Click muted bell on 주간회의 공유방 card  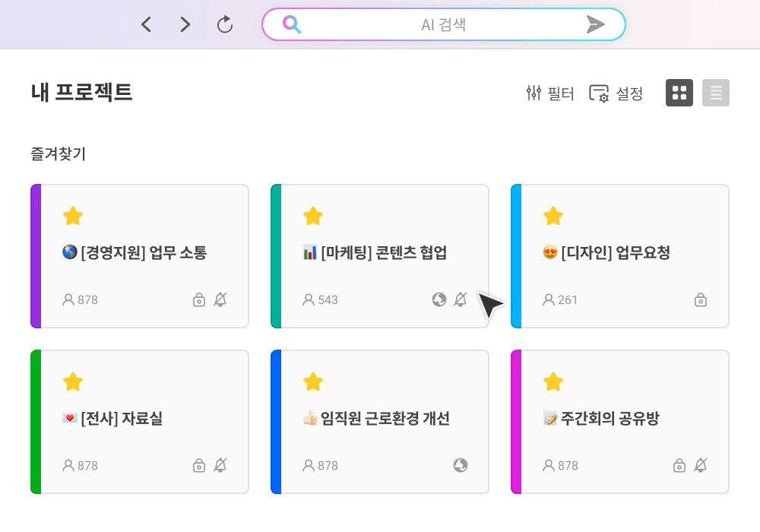(701, 465)
